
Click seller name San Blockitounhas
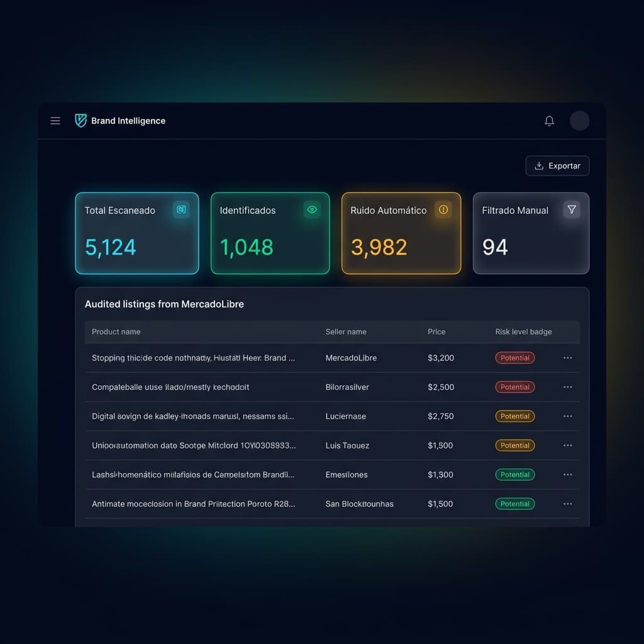tap(359, 504)
